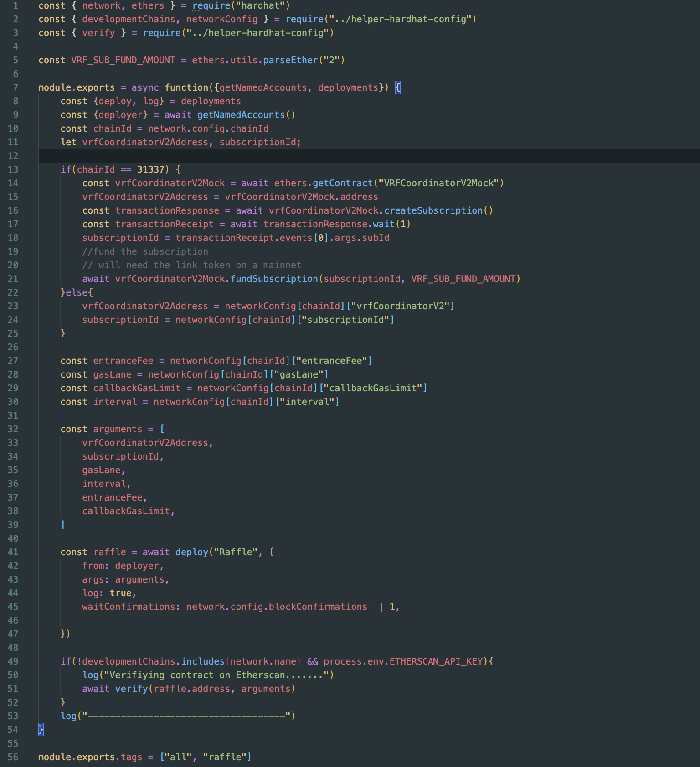Screen dimensions: 700x767
Task: Click line number 1 in the gutter
Action: (x=15, y=5)
